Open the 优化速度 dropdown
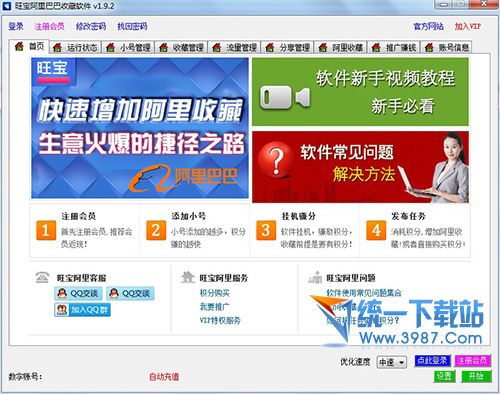The width and height of the screenshot is (500, 394). pos(392,362)
